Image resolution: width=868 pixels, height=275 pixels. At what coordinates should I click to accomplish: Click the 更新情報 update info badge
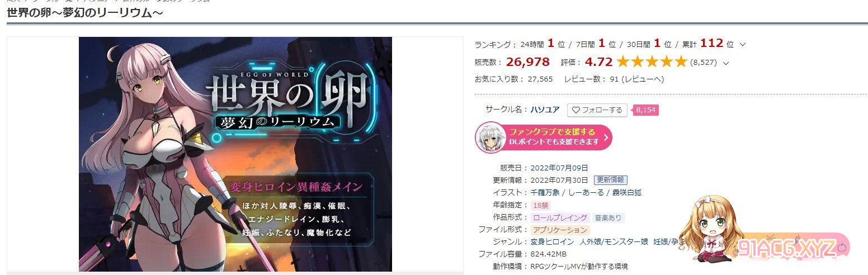tap(611, 180)
